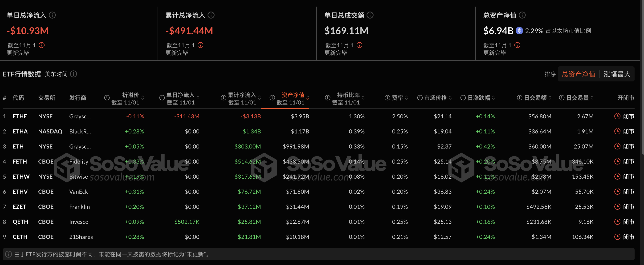Click the ETHE ticker code
This screenshot has height=265, width=644.
(20, 116)
